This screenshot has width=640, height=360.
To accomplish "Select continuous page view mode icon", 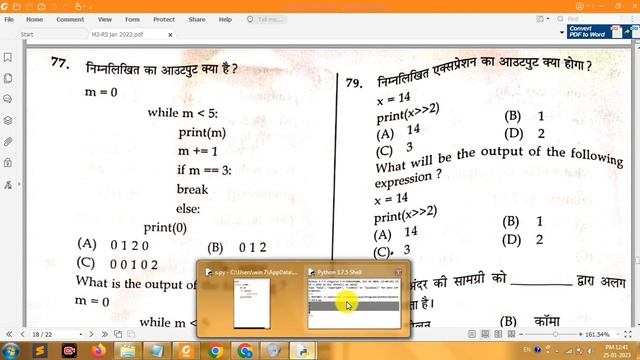I will pyautogui.click(x=485, y=334).
